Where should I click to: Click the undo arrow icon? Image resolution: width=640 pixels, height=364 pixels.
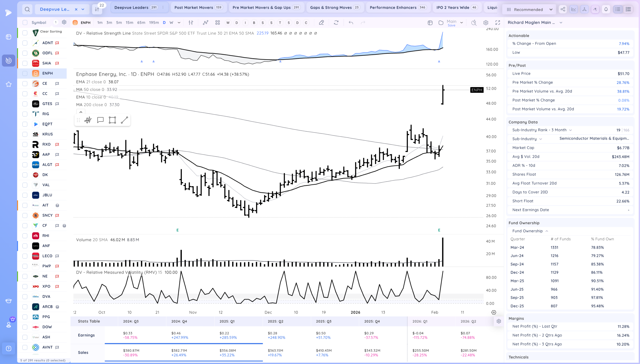pyautogui.click(x=351, y=23)
